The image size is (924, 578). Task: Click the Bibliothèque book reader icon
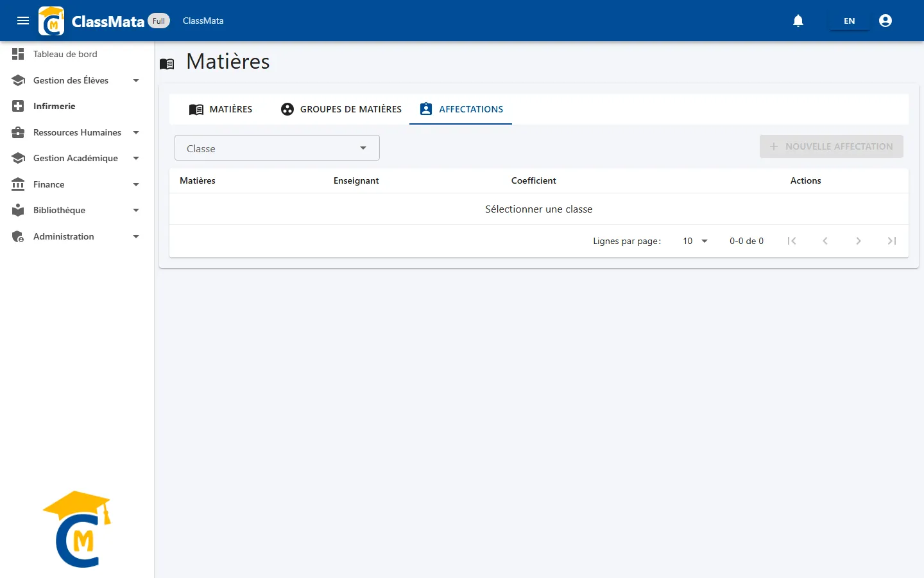click(18, 210)
